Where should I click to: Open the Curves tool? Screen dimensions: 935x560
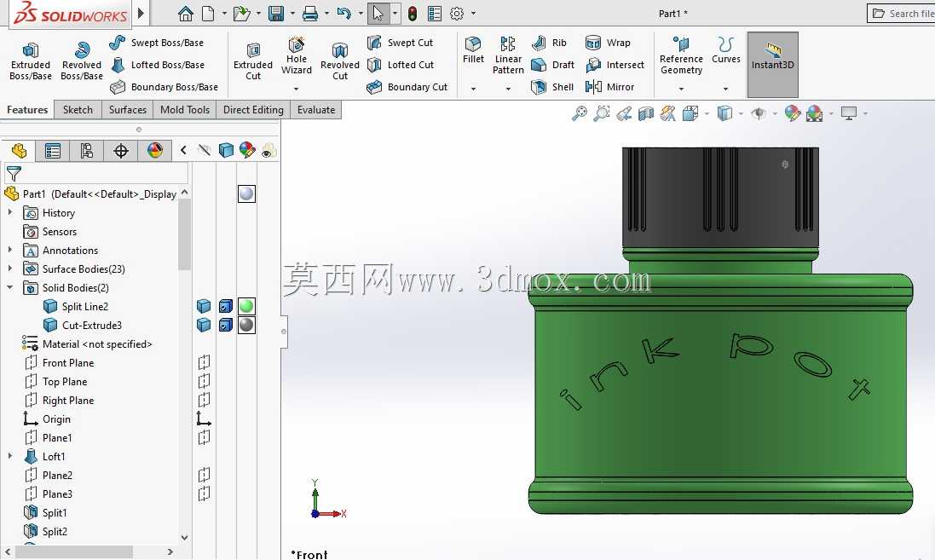[725, 49]
